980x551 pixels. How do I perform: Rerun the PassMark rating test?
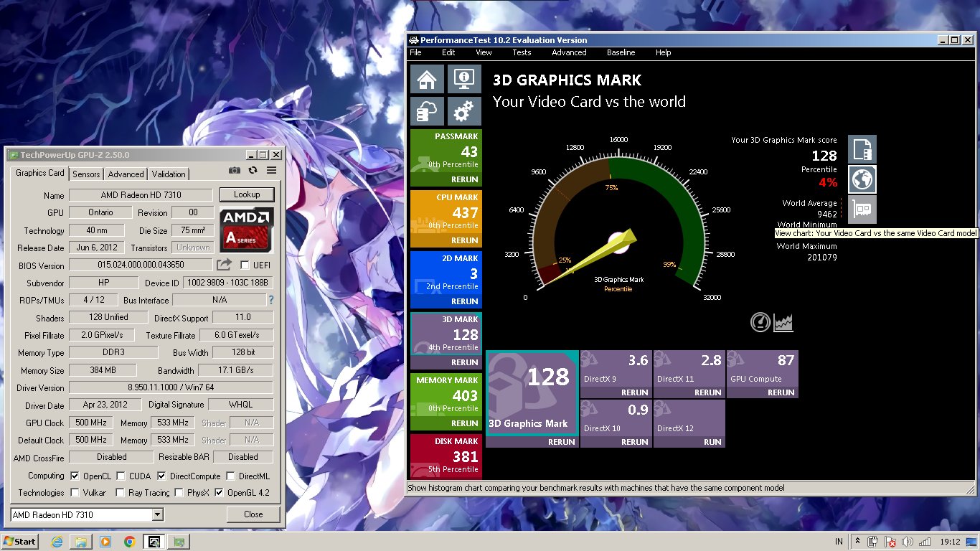click(x=465, y=179)
